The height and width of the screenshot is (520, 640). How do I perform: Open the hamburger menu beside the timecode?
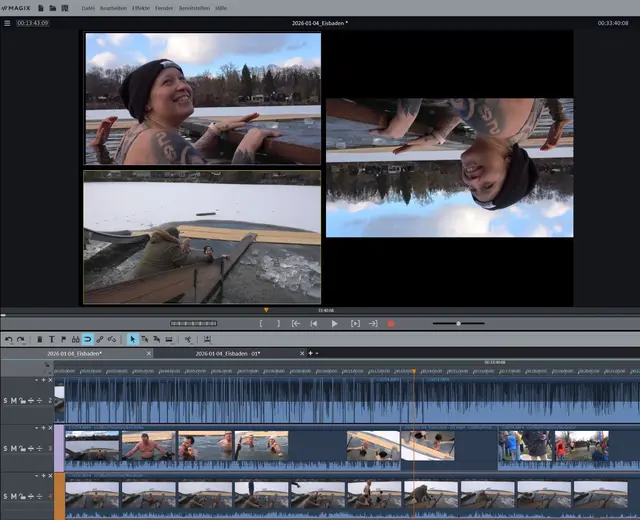click(x=7, y=22)
